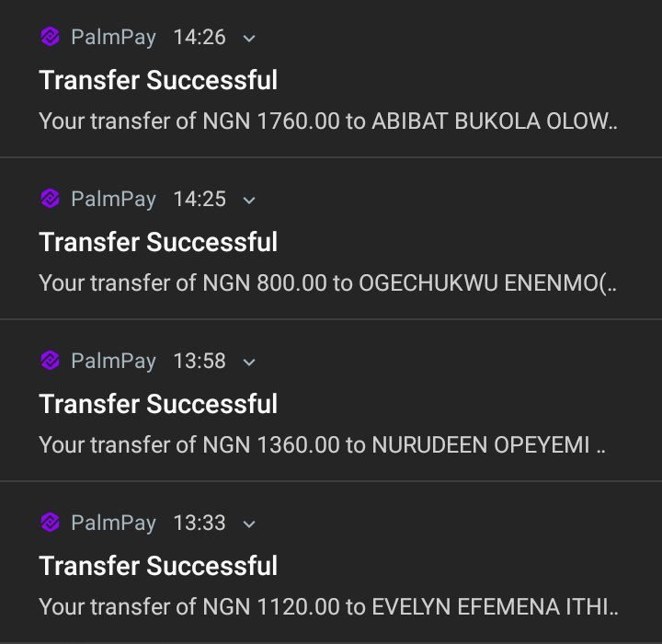662x644 pixels.
Task: Tap the Transfer Successful title at 14:26
Action: pyautogui.click(x=158, y=80)
